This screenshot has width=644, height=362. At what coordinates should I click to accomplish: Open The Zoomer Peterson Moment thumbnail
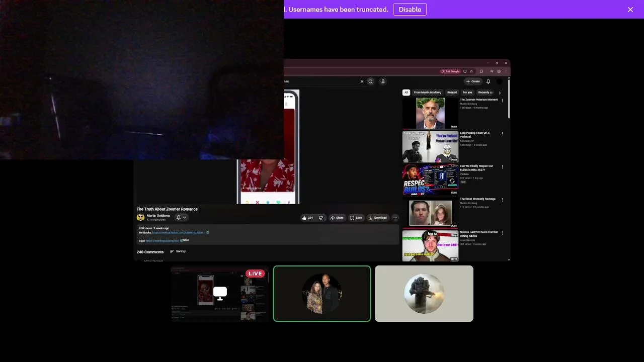430,113
